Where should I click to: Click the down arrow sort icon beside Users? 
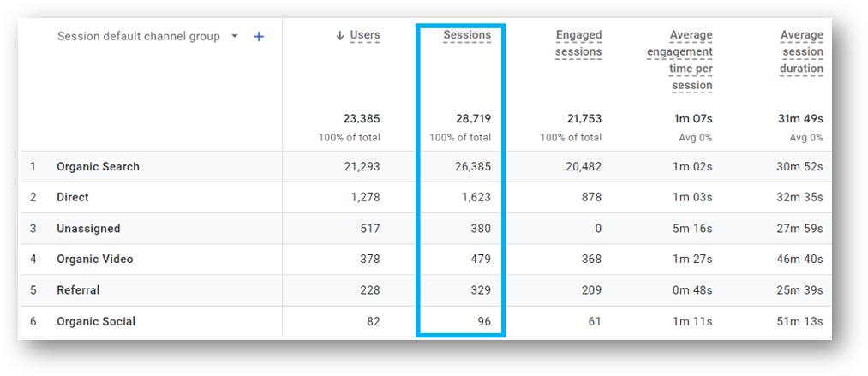point(340,36)
